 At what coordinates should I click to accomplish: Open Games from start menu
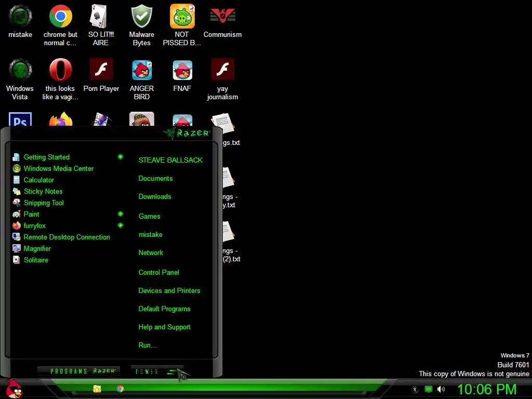click(149, 217)
